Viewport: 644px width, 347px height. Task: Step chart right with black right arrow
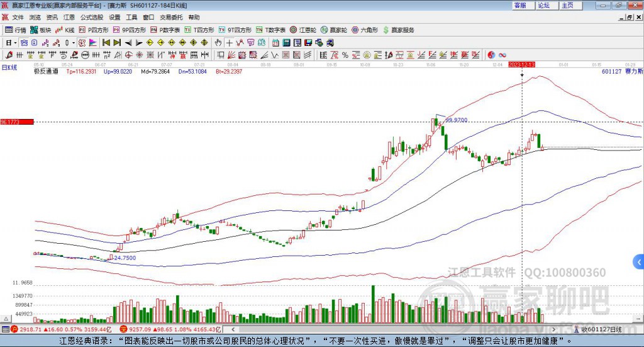tap(139, 43)
